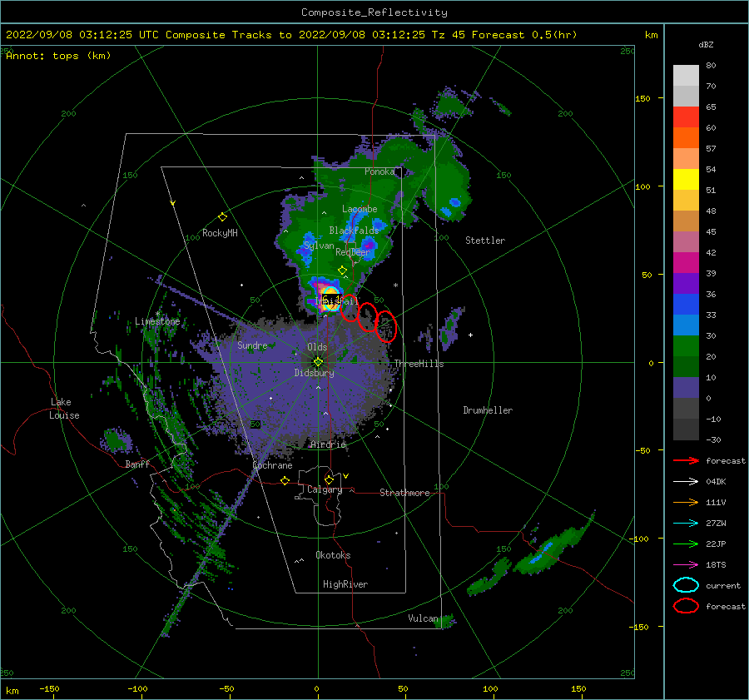
Task: Click the Calgary label
Action: click(x=325, y=489)
